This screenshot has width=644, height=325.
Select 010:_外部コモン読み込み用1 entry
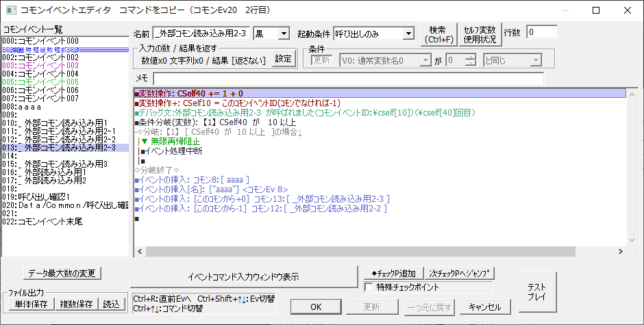(65, 123)
